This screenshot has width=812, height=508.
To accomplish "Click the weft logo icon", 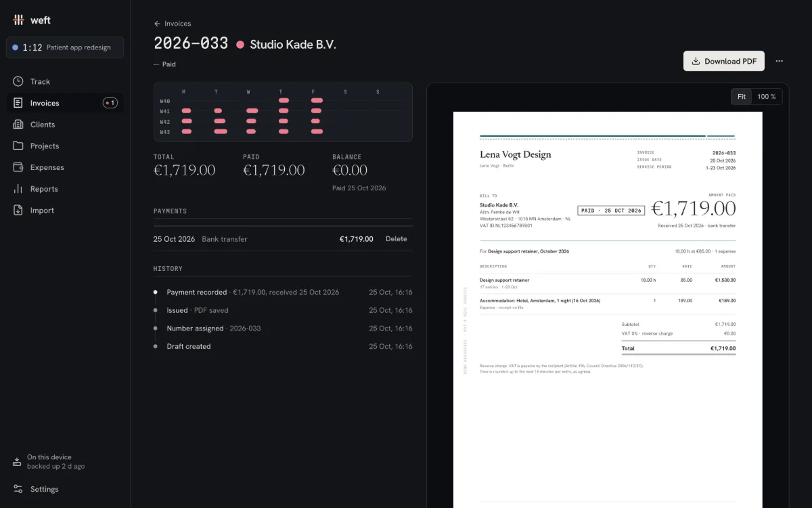I will click(x=18, y=20).
